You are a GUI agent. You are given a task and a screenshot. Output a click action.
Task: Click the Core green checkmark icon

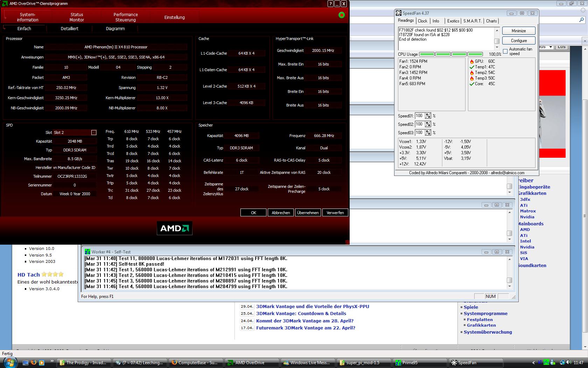pyautogui.click(x=472, y=84)
